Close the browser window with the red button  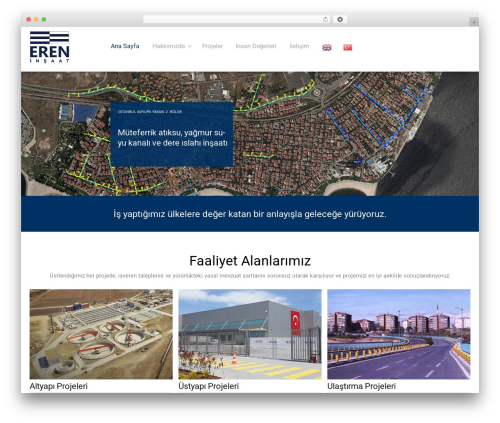click(29, 19)
